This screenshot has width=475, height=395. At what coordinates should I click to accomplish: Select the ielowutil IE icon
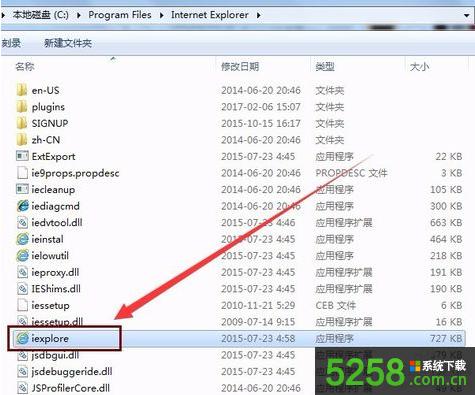tap(23, 256)
